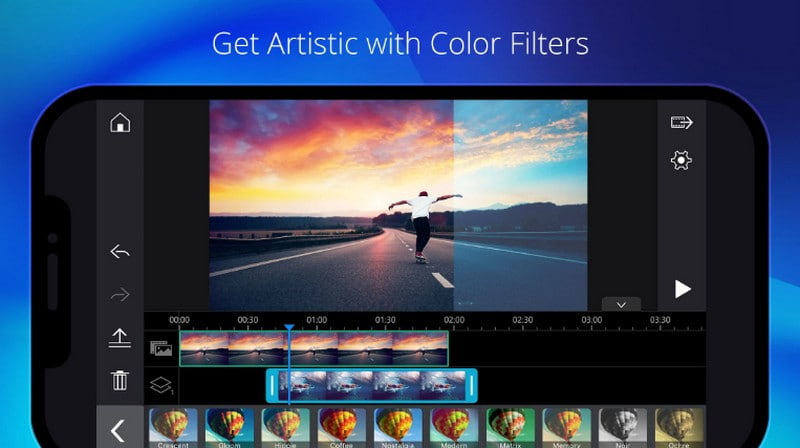Image resolution: width=800 pixels, height=448 pixels.
Task: Collapse preview using the down chevron
Action: pos(620,304)
